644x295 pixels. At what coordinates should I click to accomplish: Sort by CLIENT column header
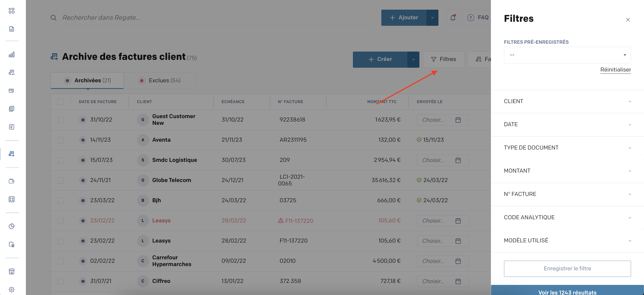[x=144, y=102]
